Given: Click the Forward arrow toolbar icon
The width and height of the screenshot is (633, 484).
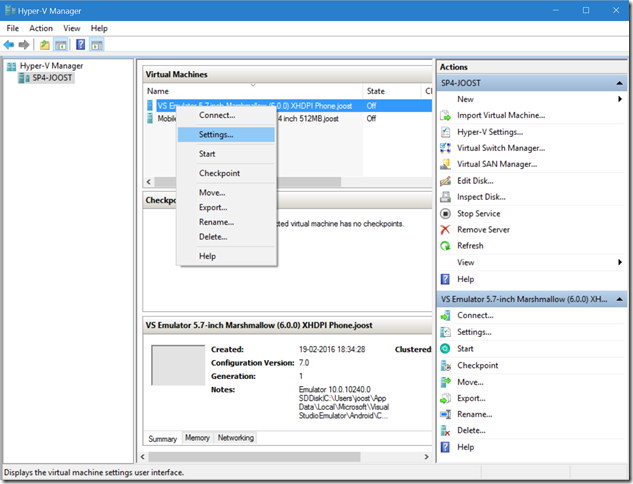Looking at the screenshot, I should tap(24, 45).
